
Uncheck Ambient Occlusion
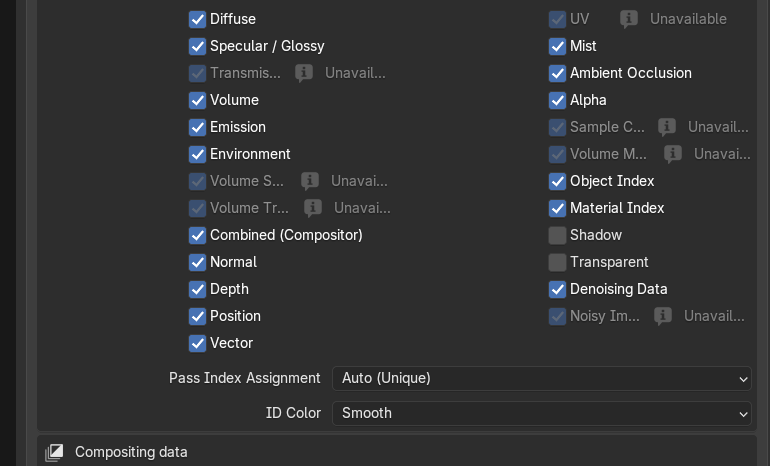tap(557, 73)
